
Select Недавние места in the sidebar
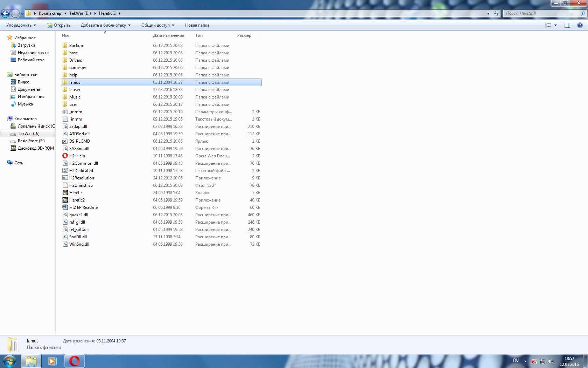click(x=33, y=53)
